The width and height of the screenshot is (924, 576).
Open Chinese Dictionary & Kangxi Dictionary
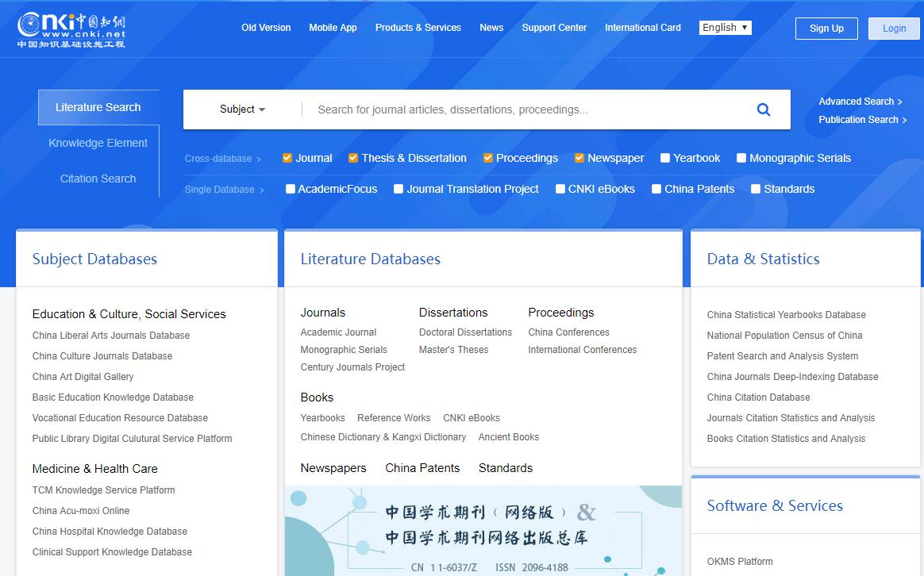(383, 437)
